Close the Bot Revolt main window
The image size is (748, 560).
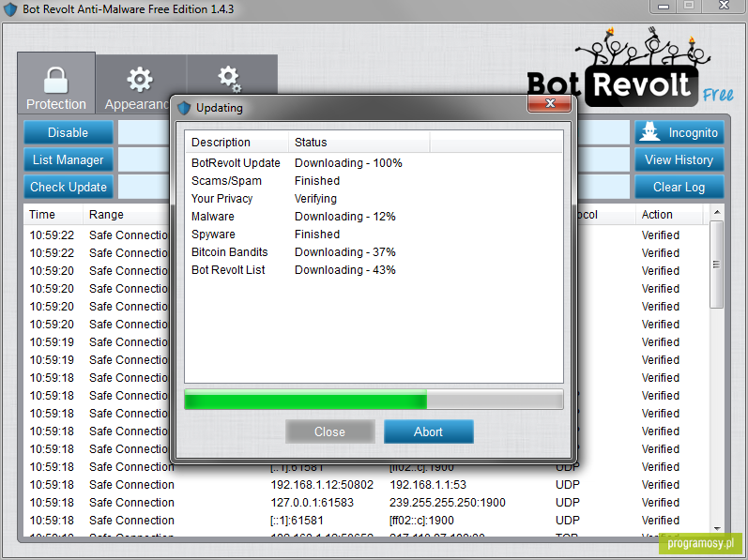[724, 6]
